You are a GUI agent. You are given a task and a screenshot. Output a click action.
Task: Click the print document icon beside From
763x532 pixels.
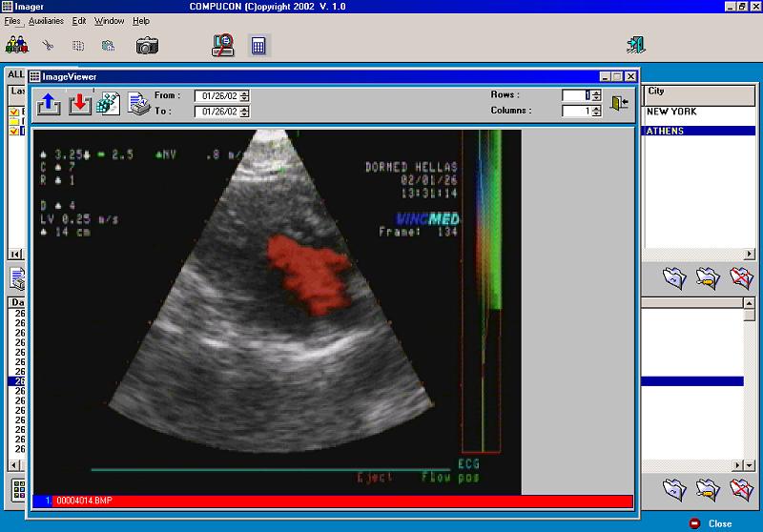(x=139, y=104)
